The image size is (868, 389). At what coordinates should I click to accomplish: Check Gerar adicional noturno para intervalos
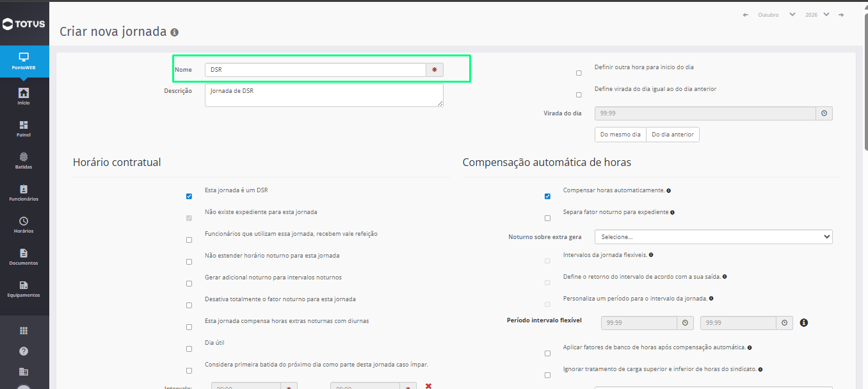(x=189, y=284)
